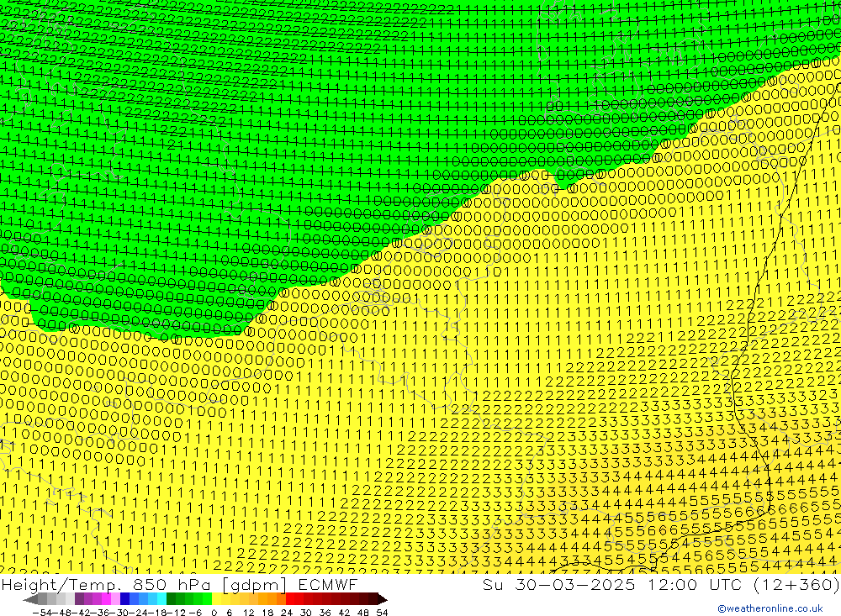The image size is (841, 616).
Task: Click the "ECMWF" model label
Action: point(327,585)
